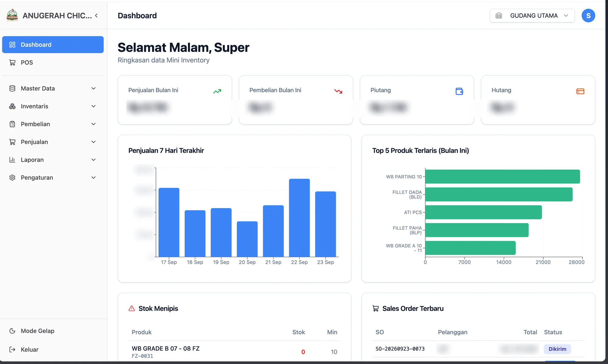This screenshot has height=364, width=608.
Task: Expand the Master Data menu chevron
Action: (94, 88)
